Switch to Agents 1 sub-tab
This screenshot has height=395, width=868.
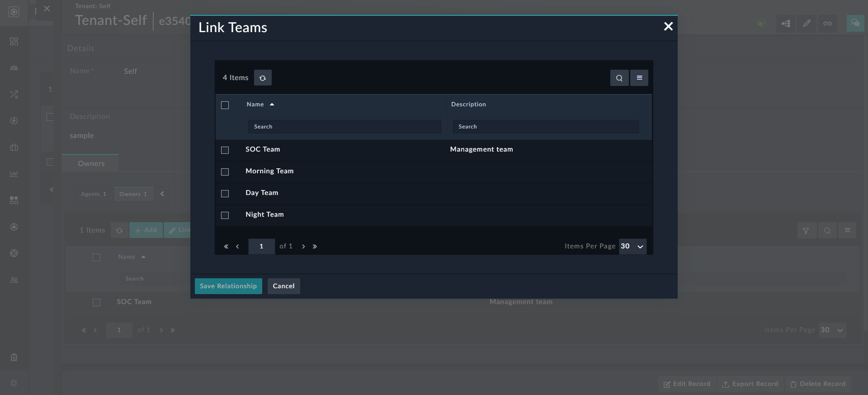(x=94, y=194)
